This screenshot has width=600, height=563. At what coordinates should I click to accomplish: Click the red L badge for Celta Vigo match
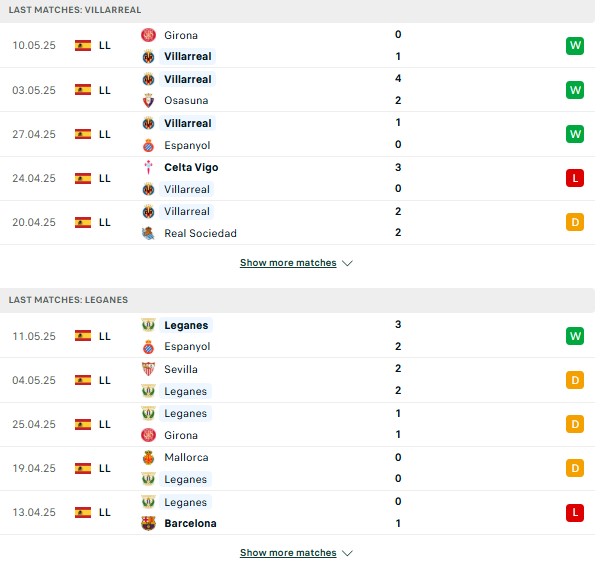575,178
